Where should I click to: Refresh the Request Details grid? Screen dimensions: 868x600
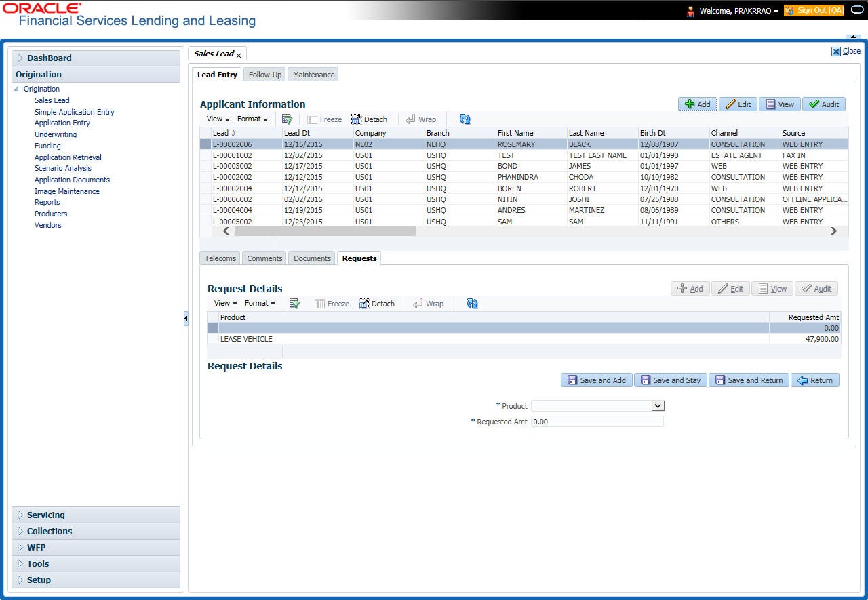[x=471, y=303]
